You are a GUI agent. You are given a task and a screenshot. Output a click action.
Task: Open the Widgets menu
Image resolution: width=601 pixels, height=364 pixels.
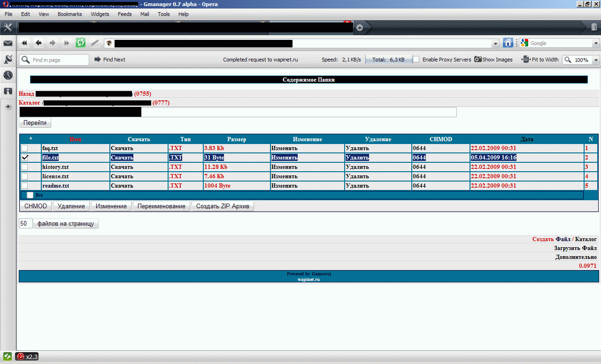click(100, 14)
